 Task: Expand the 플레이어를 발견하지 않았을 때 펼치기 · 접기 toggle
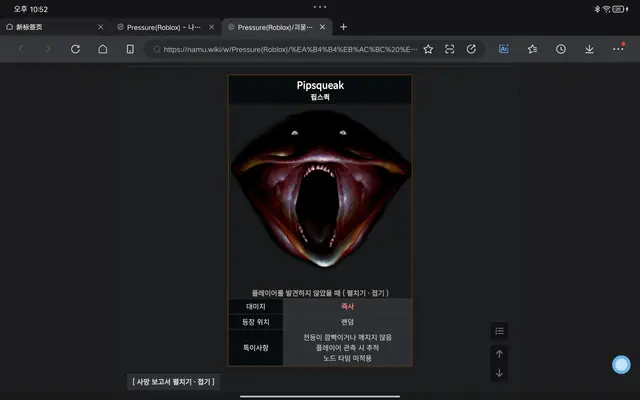320,293
